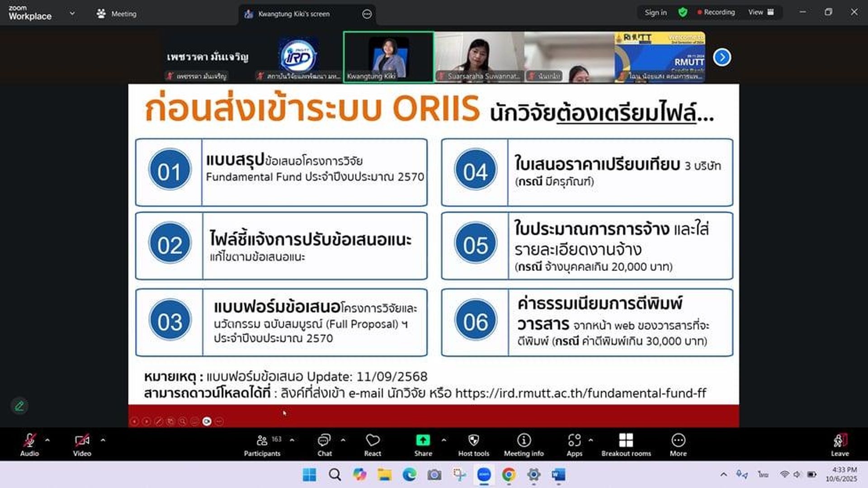
Task: Expand audio options arrow next to Audio
Action: 47,440
